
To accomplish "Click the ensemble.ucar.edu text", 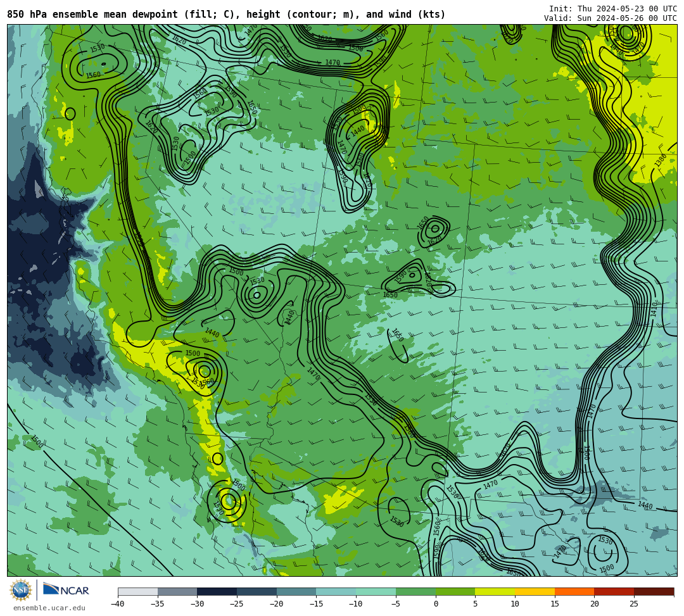I will click(49, 608).
